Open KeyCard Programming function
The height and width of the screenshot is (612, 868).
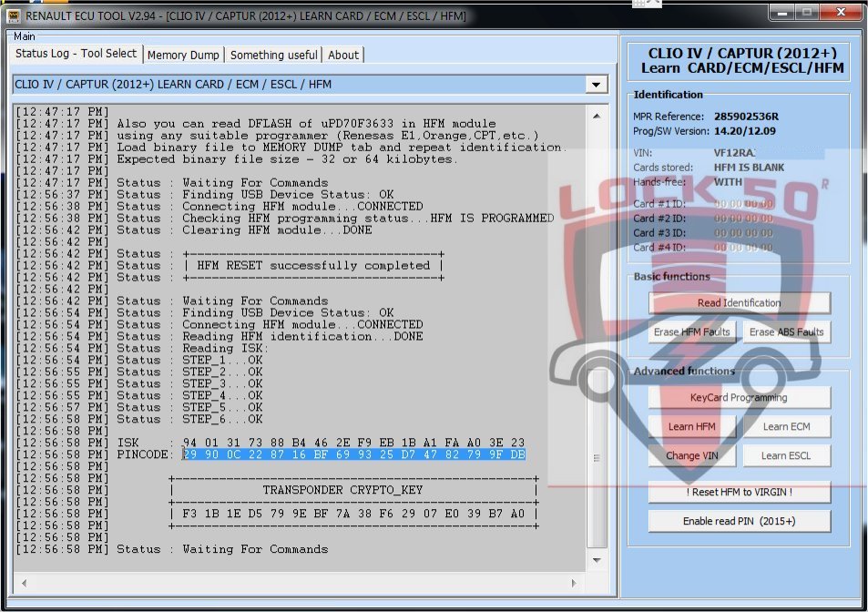pos(739,398)
